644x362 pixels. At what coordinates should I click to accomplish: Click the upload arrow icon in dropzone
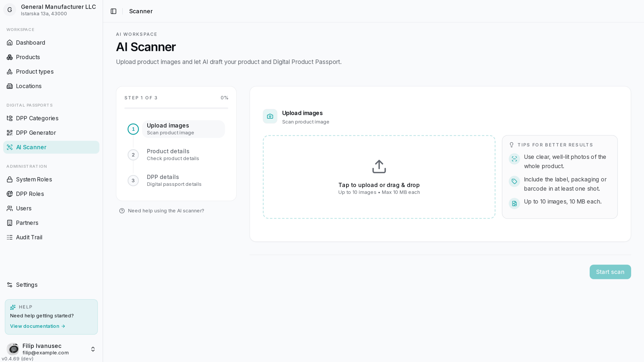pyautogui.click(x=379, y=166)
